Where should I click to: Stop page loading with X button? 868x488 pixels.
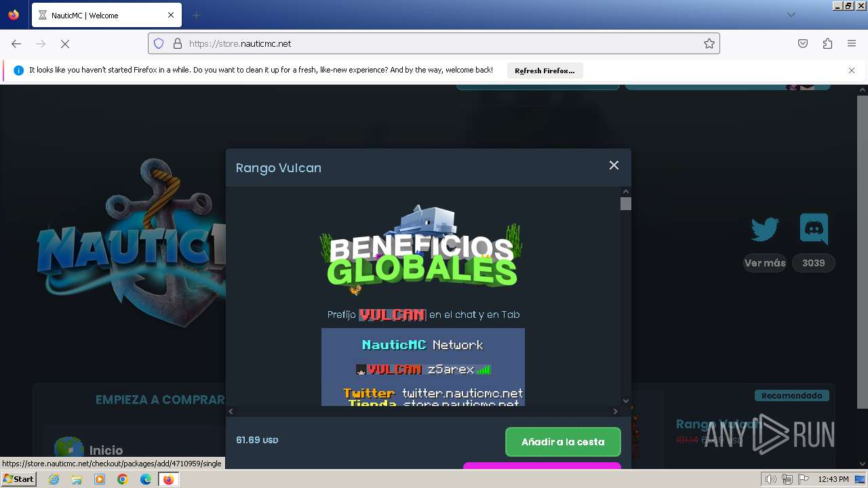tap(65, 43)
